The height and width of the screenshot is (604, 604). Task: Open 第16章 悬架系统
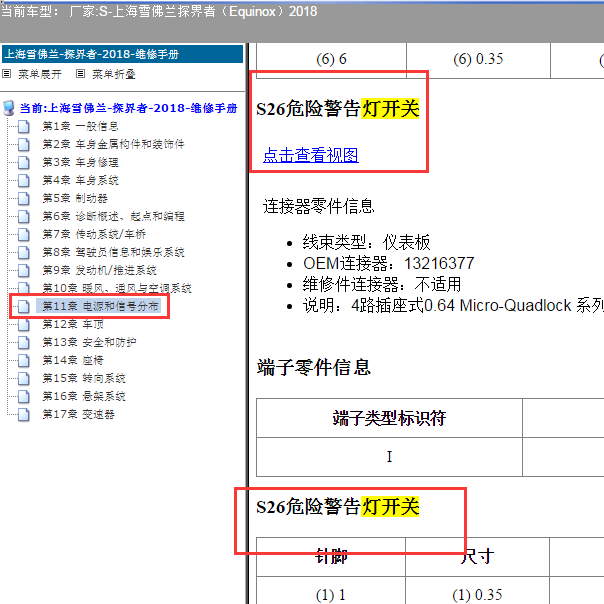point(84,396)
